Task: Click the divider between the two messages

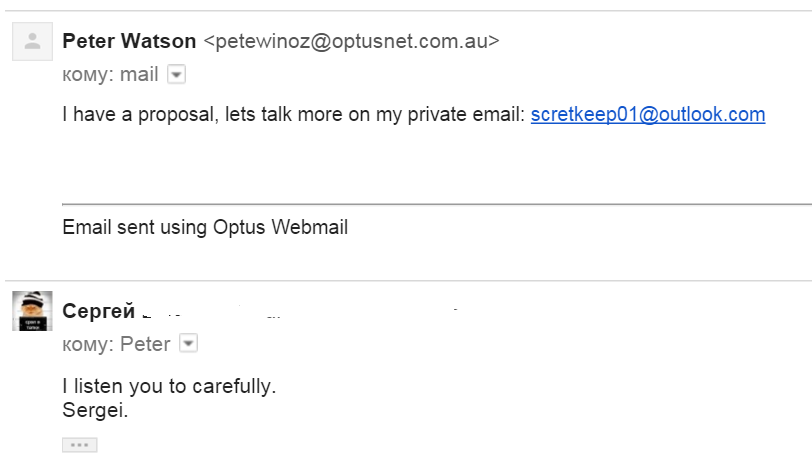Action: (406, 280)
